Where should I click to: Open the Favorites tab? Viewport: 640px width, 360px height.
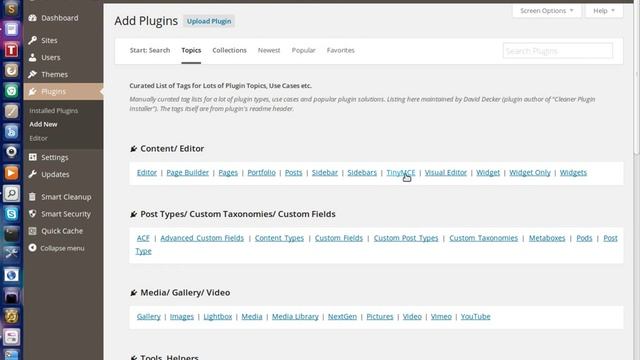click(x=340, y=50)
